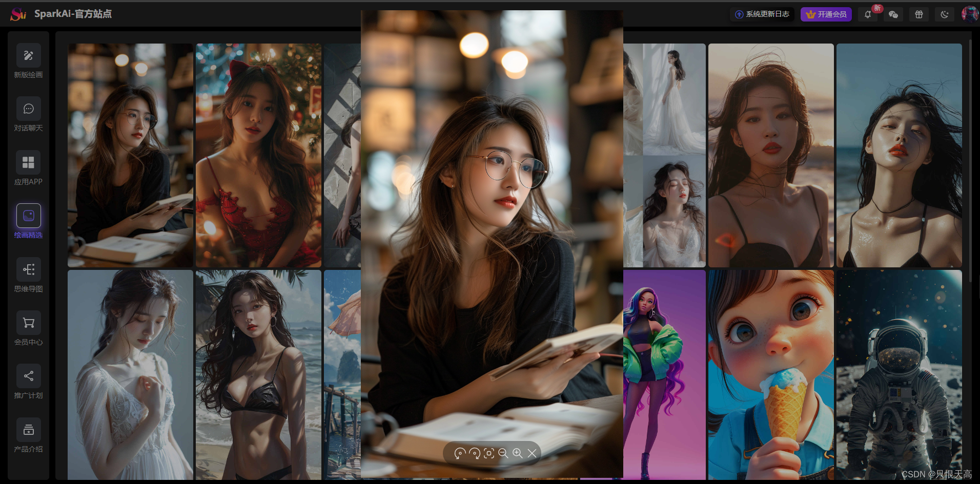Open the sunset beach woman thumbnail

[771, 155]
